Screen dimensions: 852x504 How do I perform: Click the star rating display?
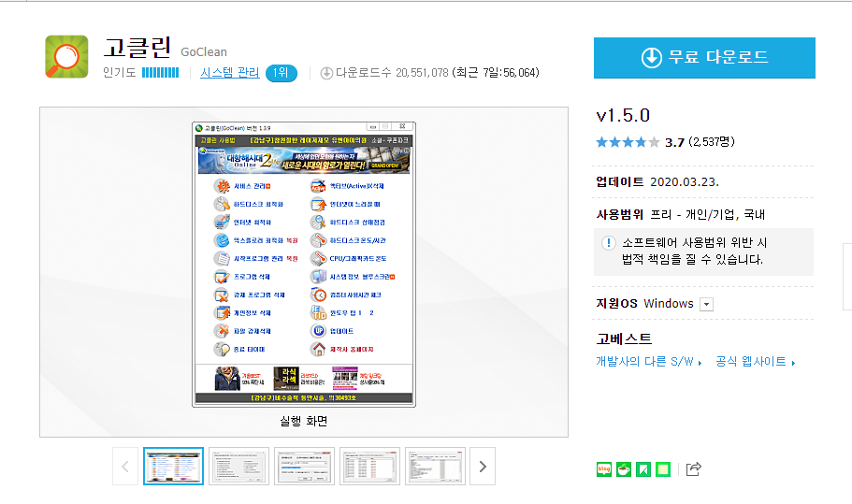(x=628, y=142)
